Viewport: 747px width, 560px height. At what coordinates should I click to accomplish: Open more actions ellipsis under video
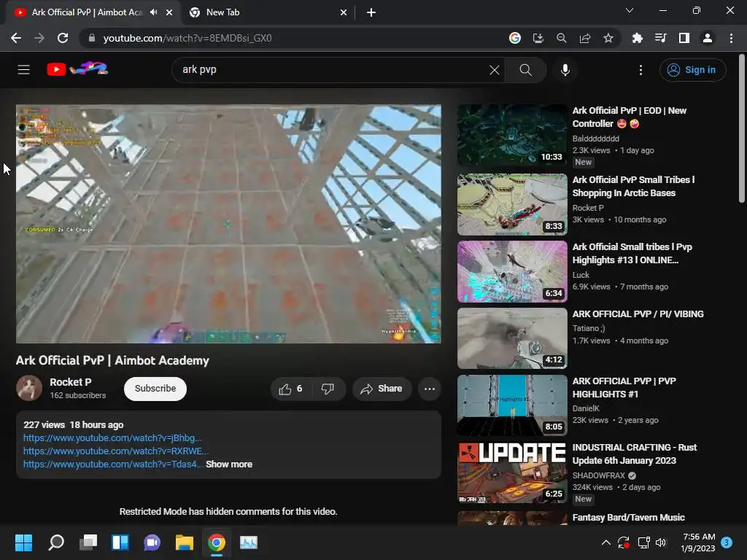pyautogui.click(x=429, y=389)
